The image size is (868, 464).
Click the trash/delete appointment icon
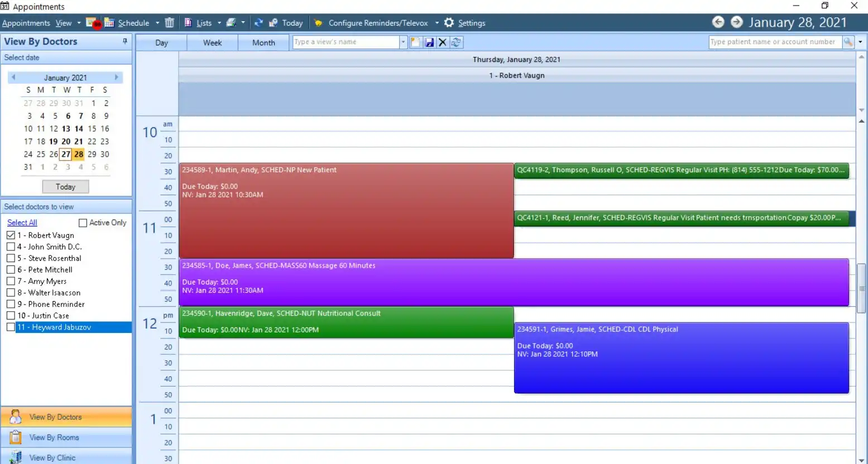(170, 23)
